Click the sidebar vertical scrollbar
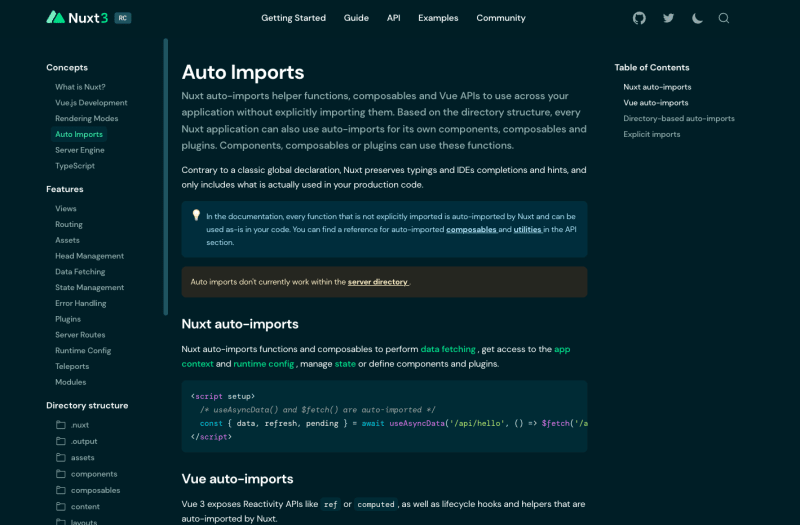Screen dimensions: 800x525 click(x=165, y=177)
